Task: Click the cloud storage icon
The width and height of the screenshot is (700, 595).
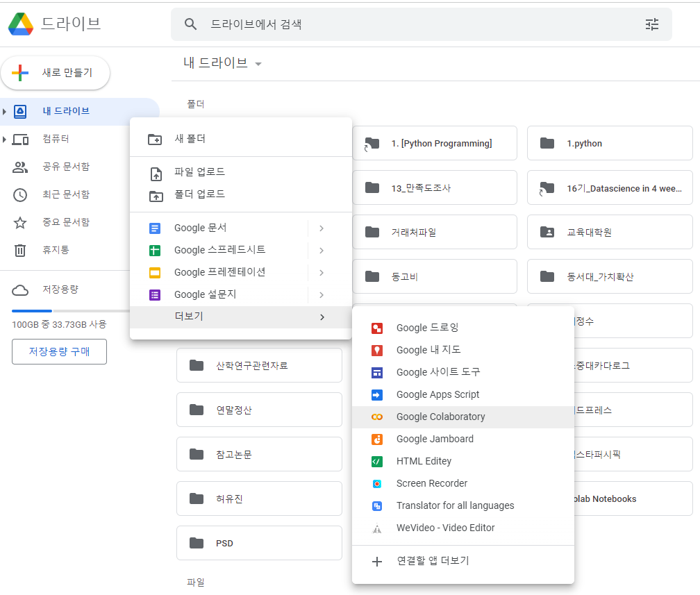Action: click(20, 290)
